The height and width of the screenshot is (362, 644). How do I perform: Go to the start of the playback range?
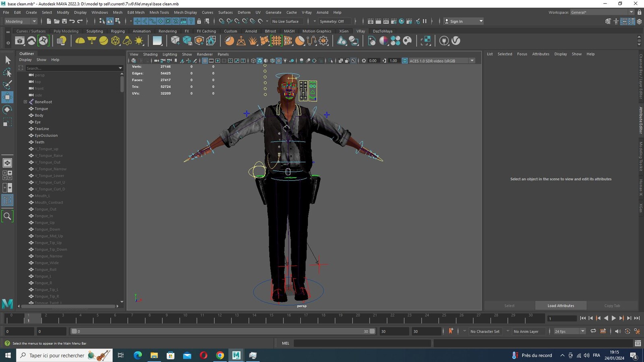583,318
